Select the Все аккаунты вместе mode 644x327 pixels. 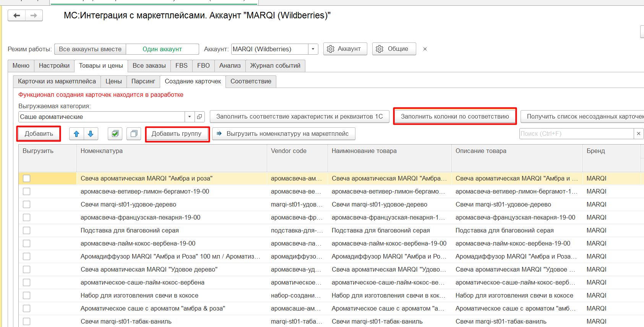coord(90,49)
